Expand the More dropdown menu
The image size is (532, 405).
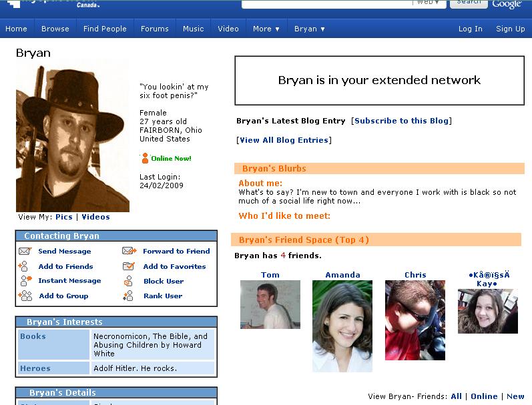point(266,29)
